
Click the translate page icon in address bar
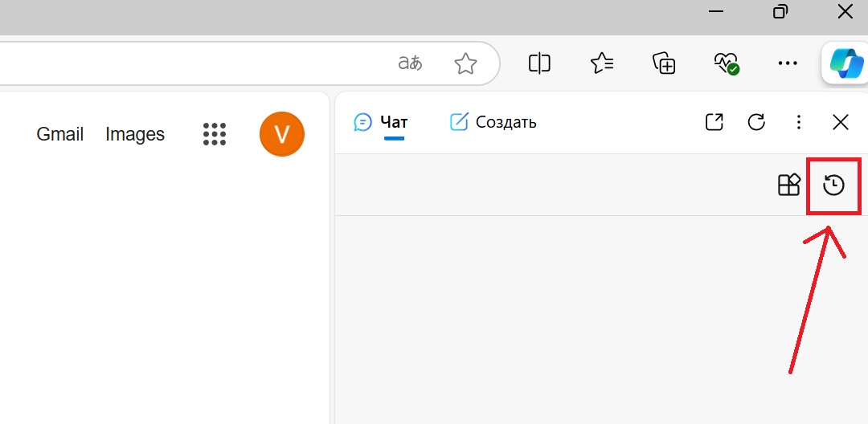(x=410, y=63)
